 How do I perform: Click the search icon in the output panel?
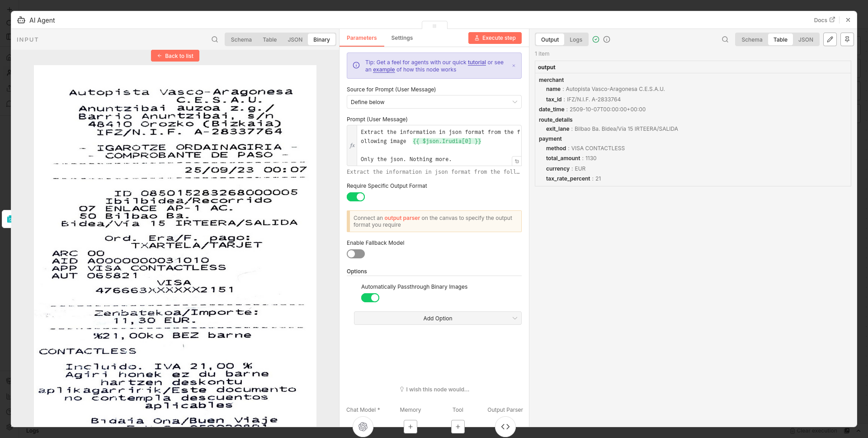[725, 39]
